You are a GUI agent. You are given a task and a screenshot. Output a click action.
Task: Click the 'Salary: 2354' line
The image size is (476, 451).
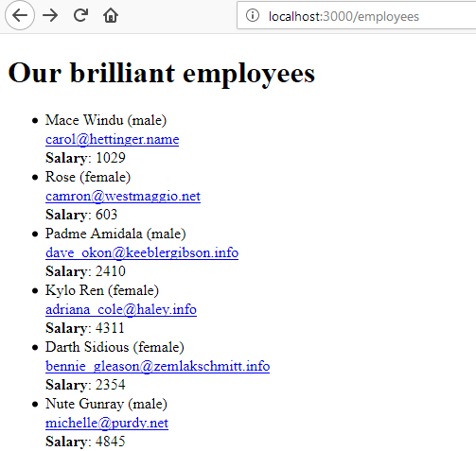85,385
